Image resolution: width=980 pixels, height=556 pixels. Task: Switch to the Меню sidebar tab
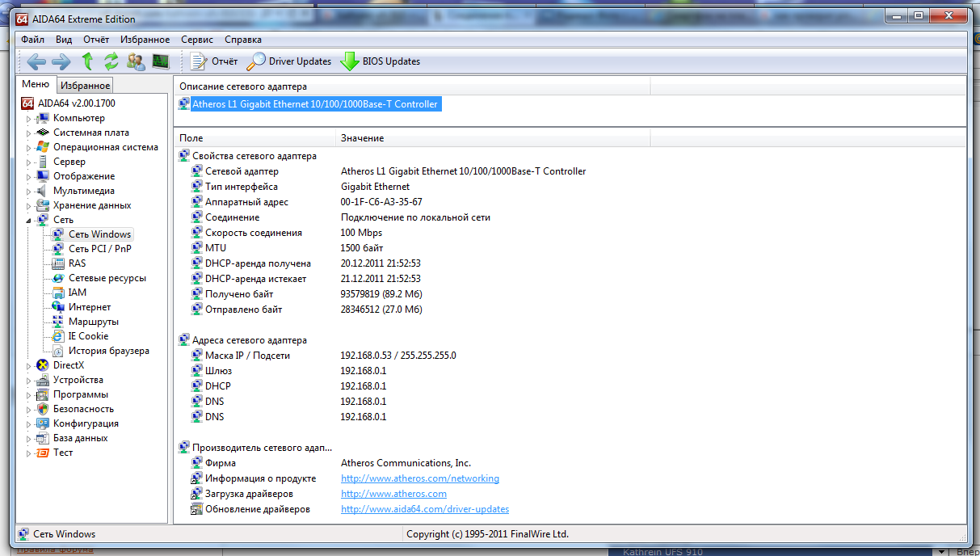click(x=36, y=85)
